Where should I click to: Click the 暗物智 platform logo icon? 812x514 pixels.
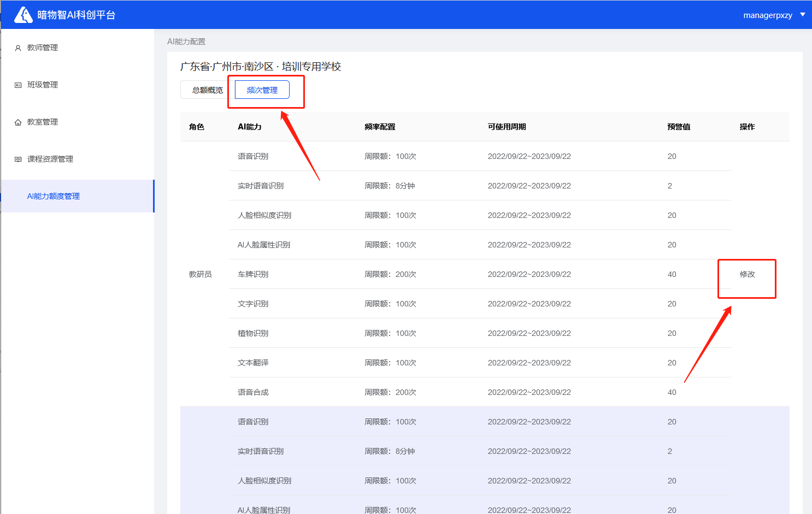click(x=23, y=15)
